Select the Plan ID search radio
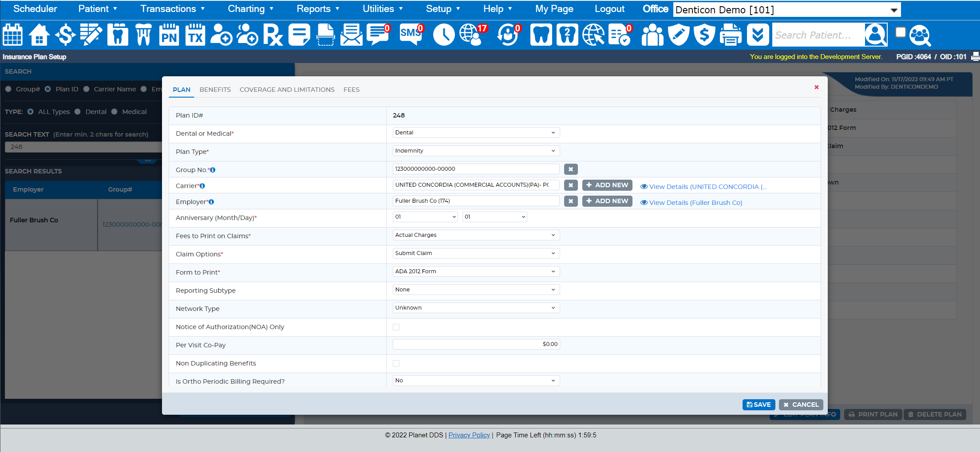Screen dimensions: 980x452 48,89
